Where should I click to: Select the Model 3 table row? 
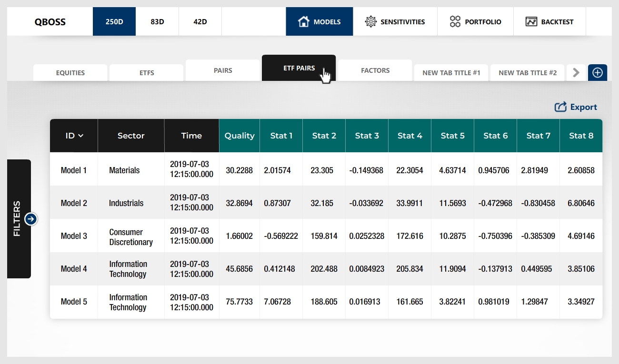pos(74,236)
